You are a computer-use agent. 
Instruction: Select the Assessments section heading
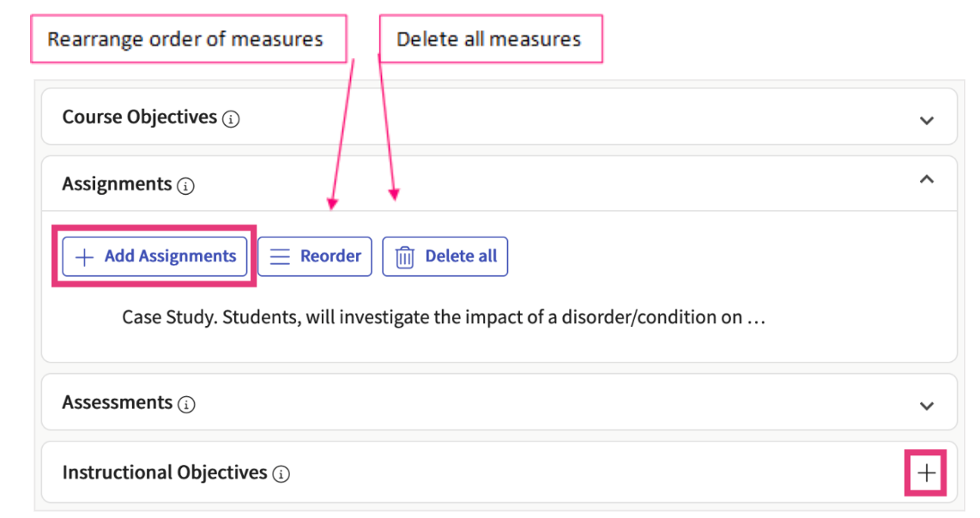tap(117, 403)
